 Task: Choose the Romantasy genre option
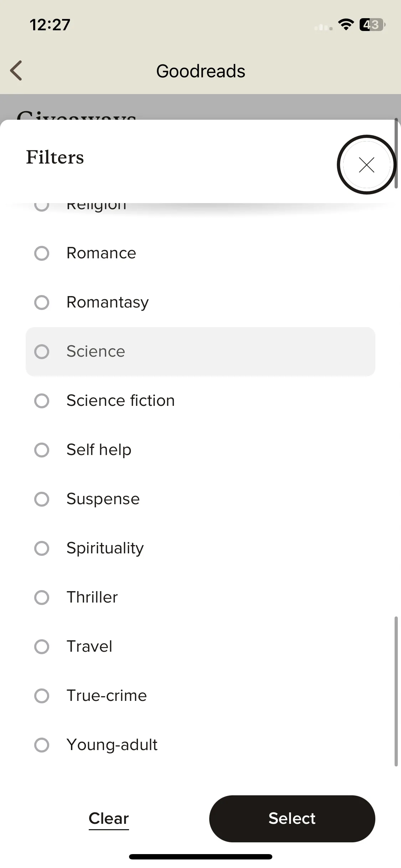pos(200,303)
